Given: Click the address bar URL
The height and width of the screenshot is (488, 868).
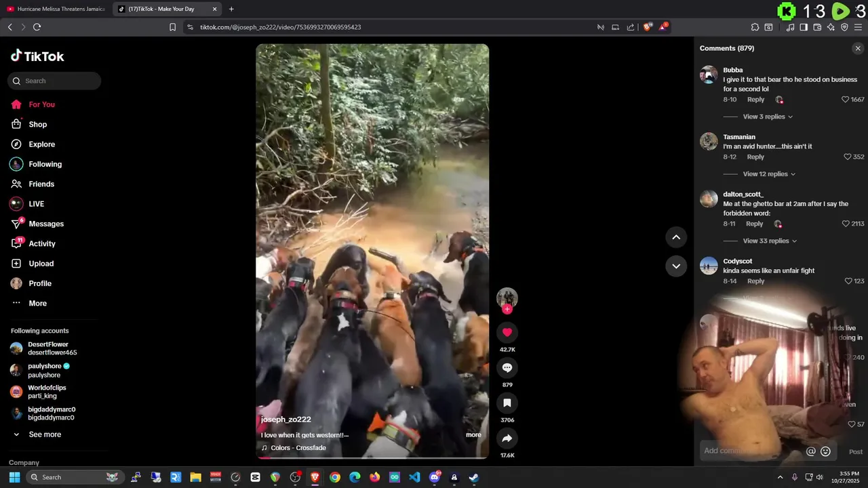Looking at the screenshot, I should point(280,27).
